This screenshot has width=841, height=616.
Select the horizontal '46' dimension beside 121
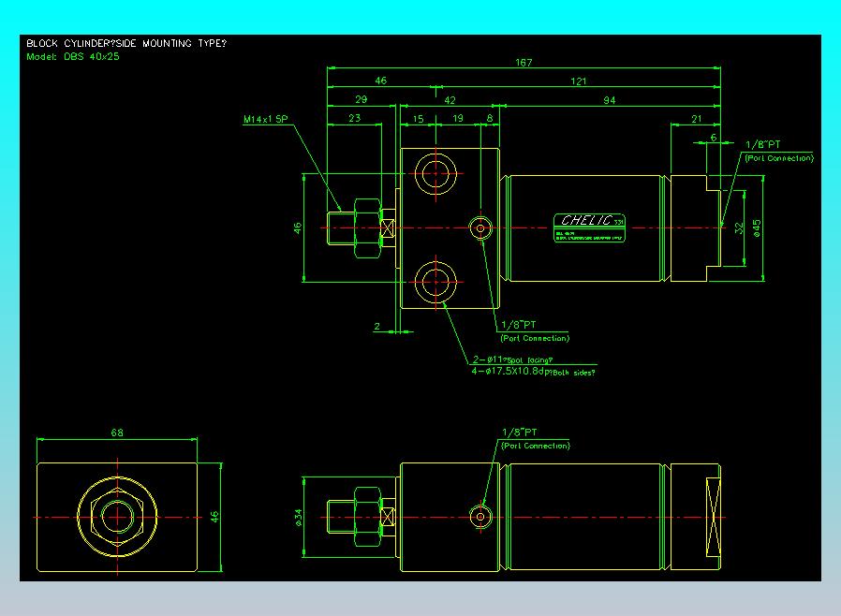[x=380, y=81]
